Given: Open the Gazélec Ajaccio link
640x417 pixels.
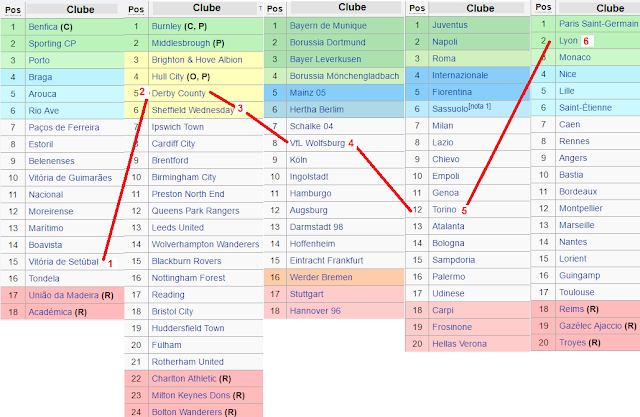Looking at the screenshot, I should [591, 326].
